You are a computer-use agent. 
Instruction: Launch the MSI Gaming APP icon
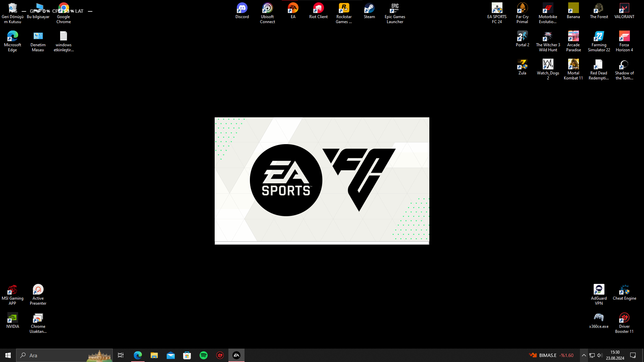tap(12, 290)
